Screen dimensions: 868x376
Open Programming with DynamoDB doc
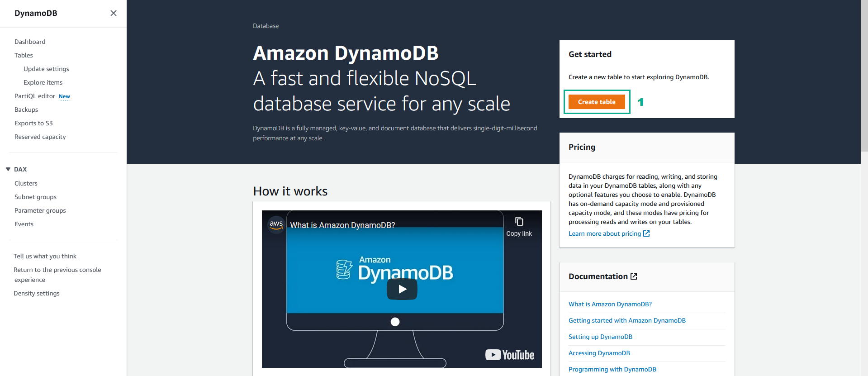tap(612, 369)
